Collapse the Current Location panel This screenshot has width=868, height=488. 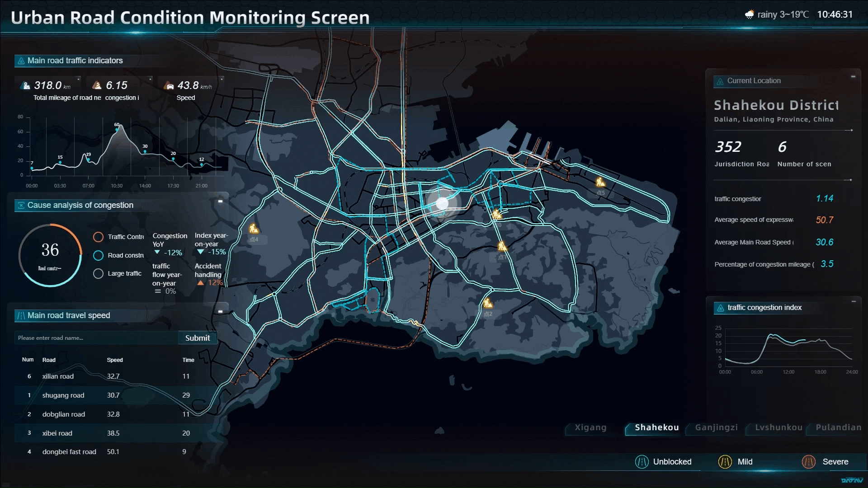(x=853, y=76)
